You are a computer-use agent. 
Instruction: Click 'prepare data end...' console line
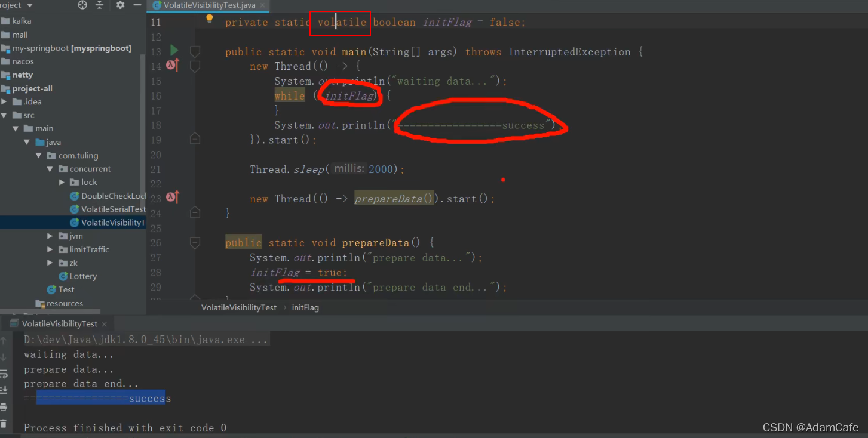pos(81,384)
